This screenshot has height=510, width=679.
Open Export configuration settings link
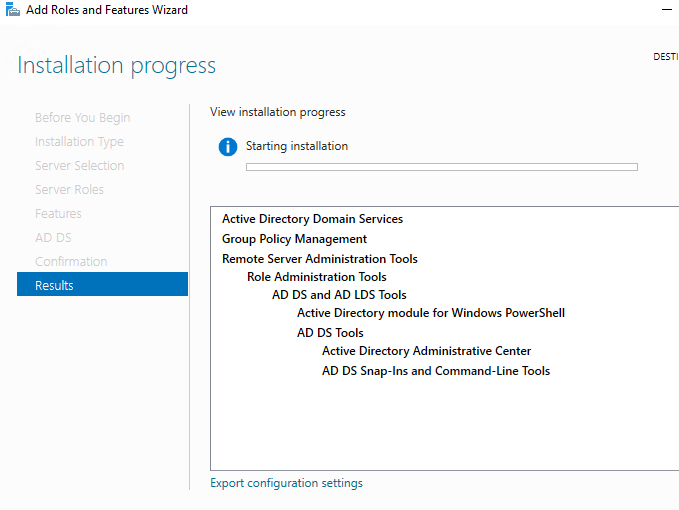(x=286, y=483)
